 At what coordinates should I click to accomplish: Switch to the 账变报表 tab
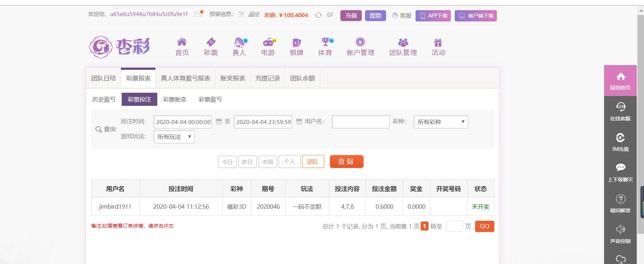(x=232, y=78)
